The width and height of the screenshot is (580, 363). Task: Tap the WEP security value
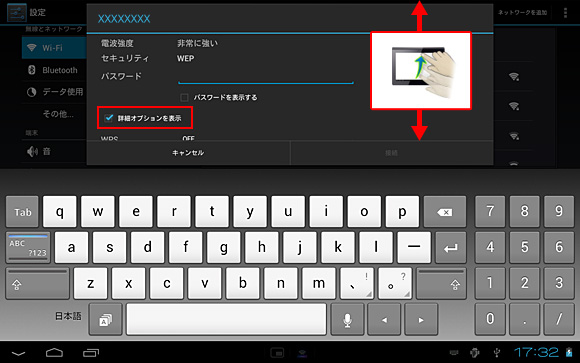pos(185,58)
